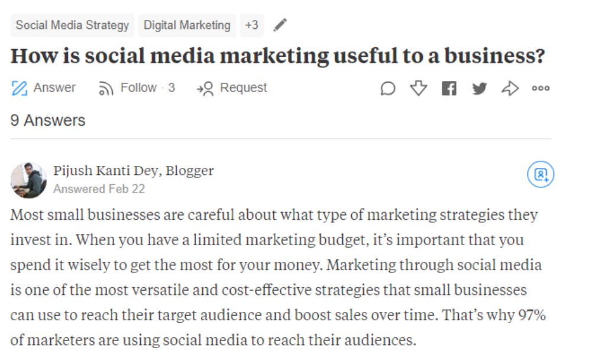The width and height of the screenshot is (602, 364).
Task: Click the Answer button with pencil icon
Action: (x=44, y=88)
